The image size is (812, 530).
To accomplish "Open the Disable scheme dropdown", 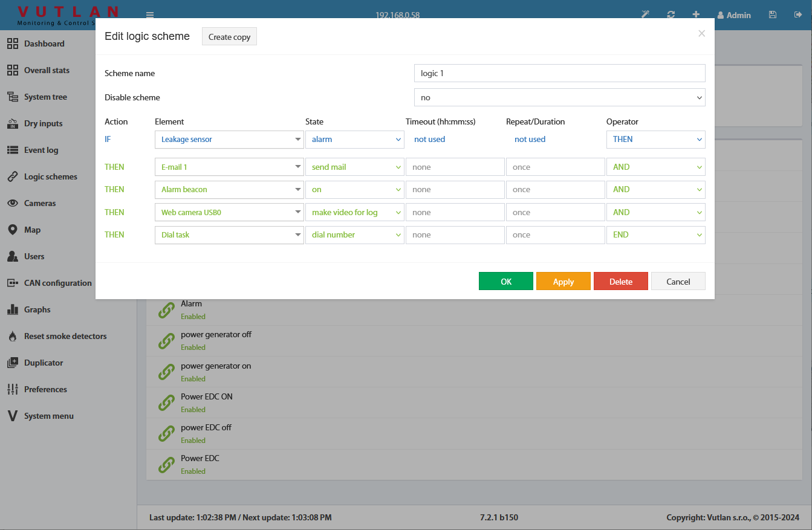I will 559,97.
